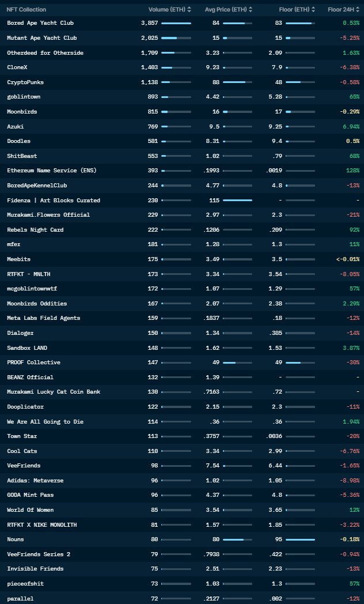Select Dooplicator collection name
Screen dimensions: 364x604
click(25, 407)
